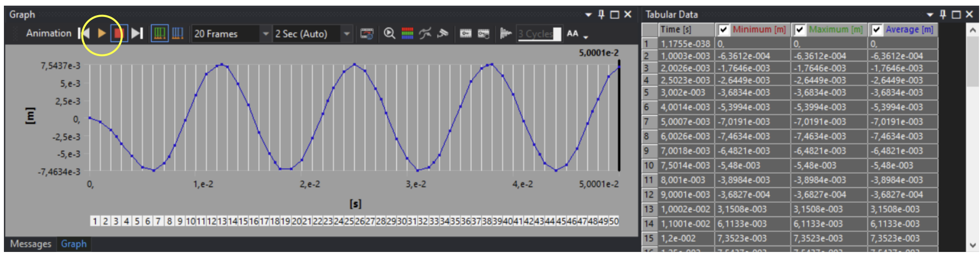Click the magnifier zoom icon in toolbar
Image resolution: width=980 pixels, height=255 pixels.
pos(389,34)
